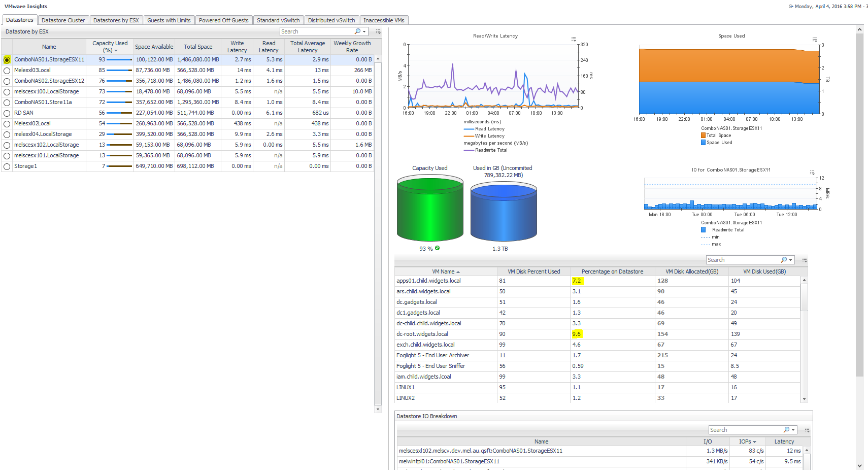Select ComboNAS02.StorageESX12 radio button
The width and height of the screenshot is (868, 476).
(x=7, y=81)
